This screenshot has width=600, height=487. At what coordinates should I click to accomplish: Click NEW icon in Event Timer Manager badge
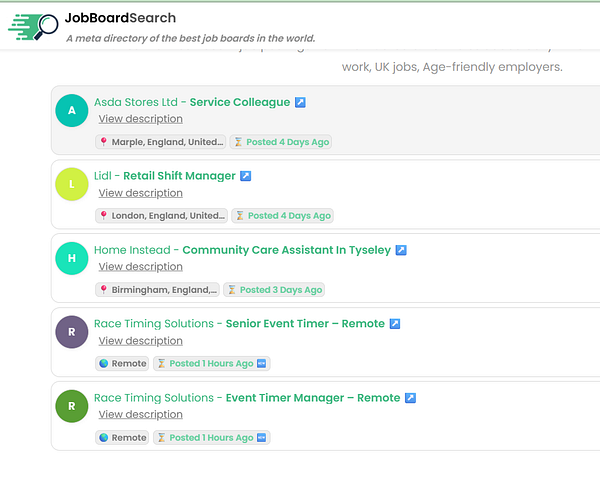click(x=261, y=438)
